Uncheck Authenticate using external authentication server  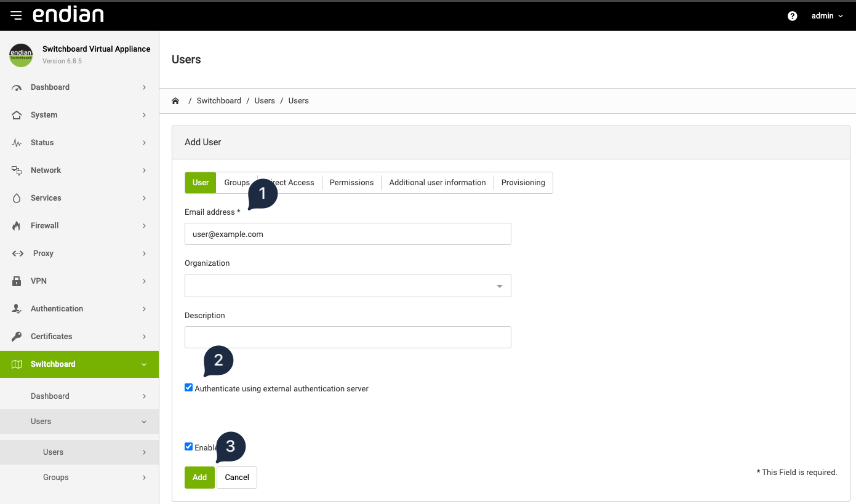(x=189, y=388)
